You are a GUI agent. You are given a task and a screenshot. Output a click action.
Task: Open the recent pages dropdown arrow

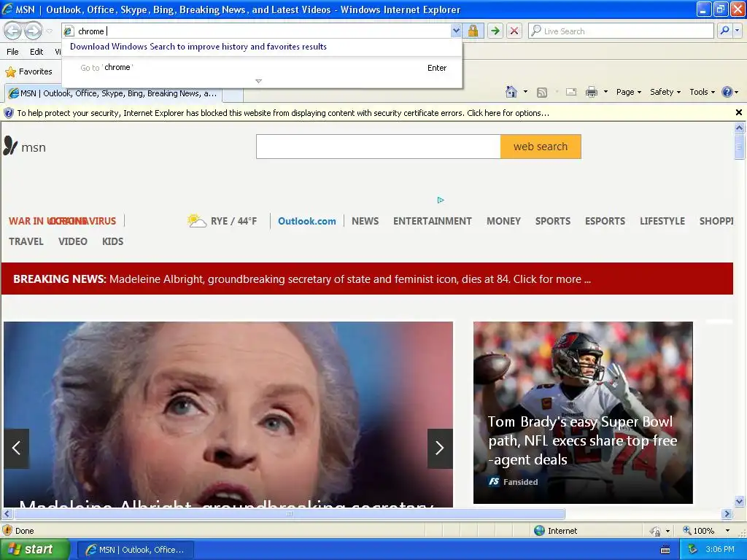[49, 31]
